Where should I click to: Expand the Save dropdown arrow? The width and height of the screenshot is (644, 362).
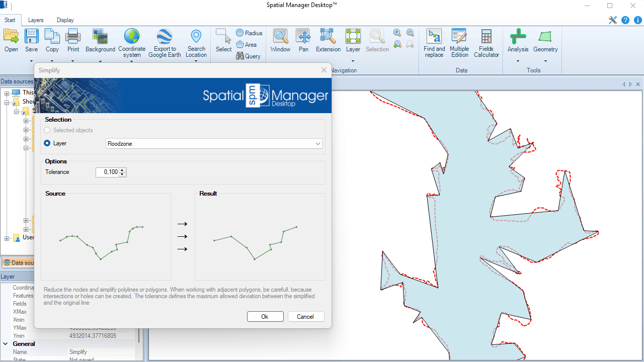coord(32,61)
